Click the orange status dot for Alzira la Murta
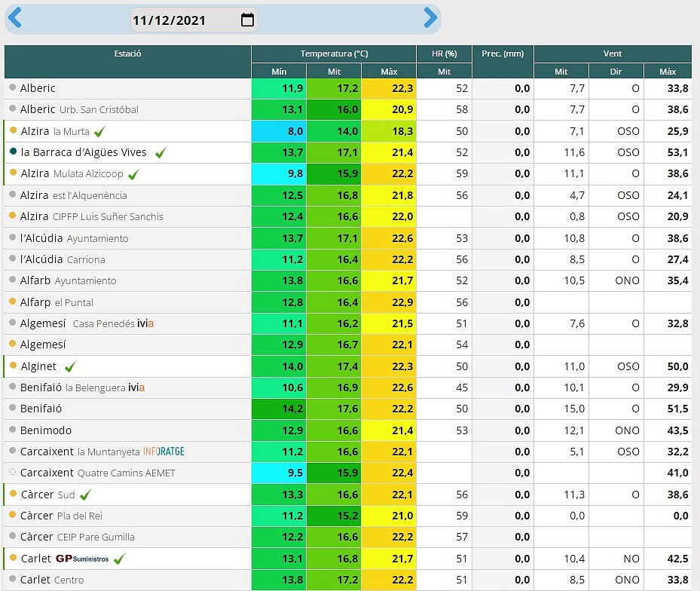This screenshot has width=700, height=591. tap(13, 130)
